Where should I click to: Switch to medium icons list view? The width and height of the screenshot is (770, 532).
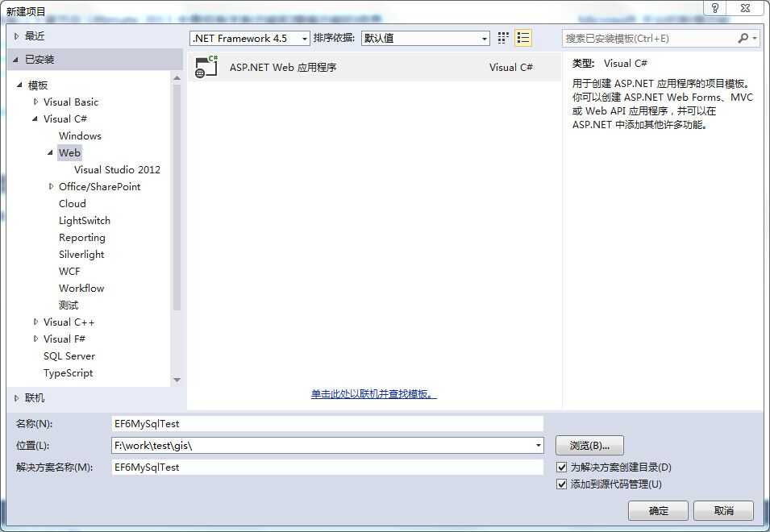[x=523, y=38]
